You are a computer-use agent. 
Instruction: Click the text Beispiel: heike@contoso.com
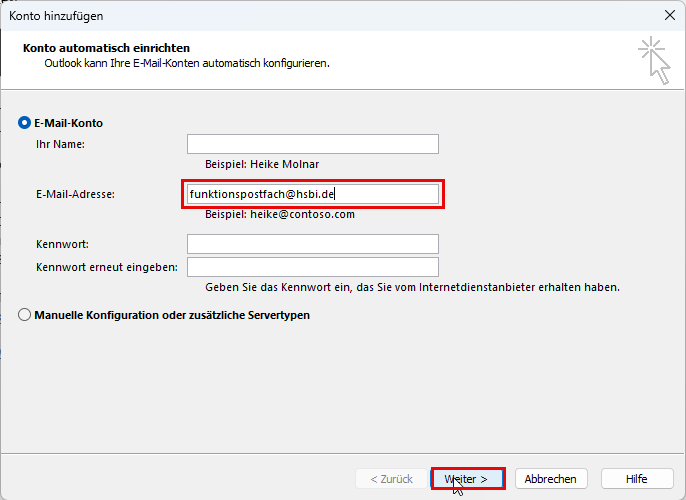point(280,214)
